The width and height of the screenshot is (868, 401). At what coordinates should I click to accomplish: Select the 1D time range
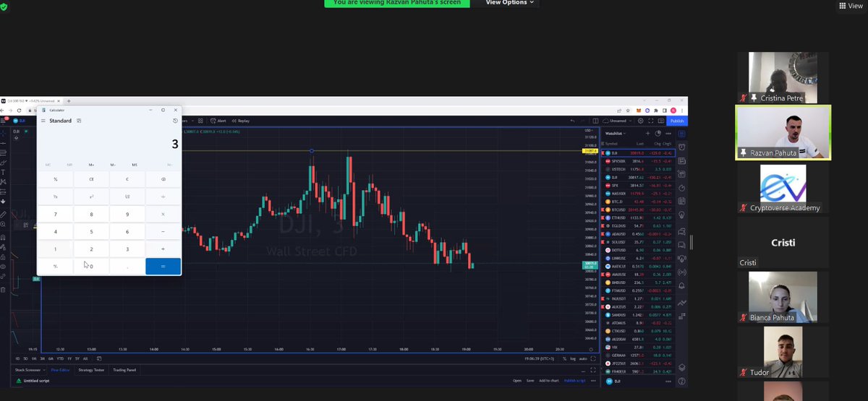point(18,358)
